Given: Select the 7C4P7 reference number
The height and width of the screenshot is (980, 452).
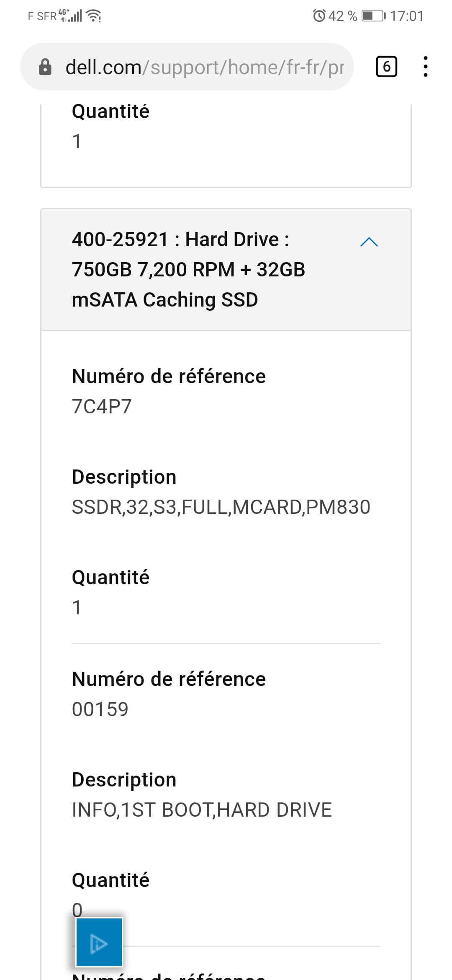Looking at the screenshot, I should (102, 406).
